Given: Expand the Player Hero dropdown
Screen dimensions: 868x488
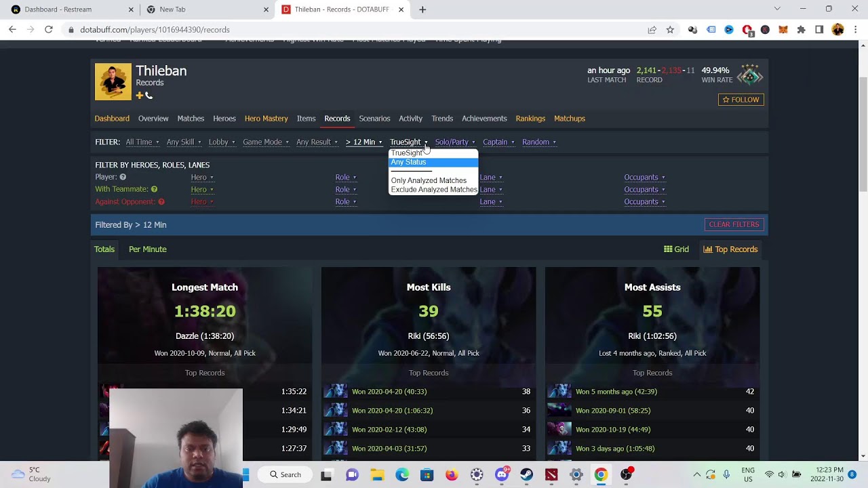Looking at the screenshot, I should click(x=202, y=178).
